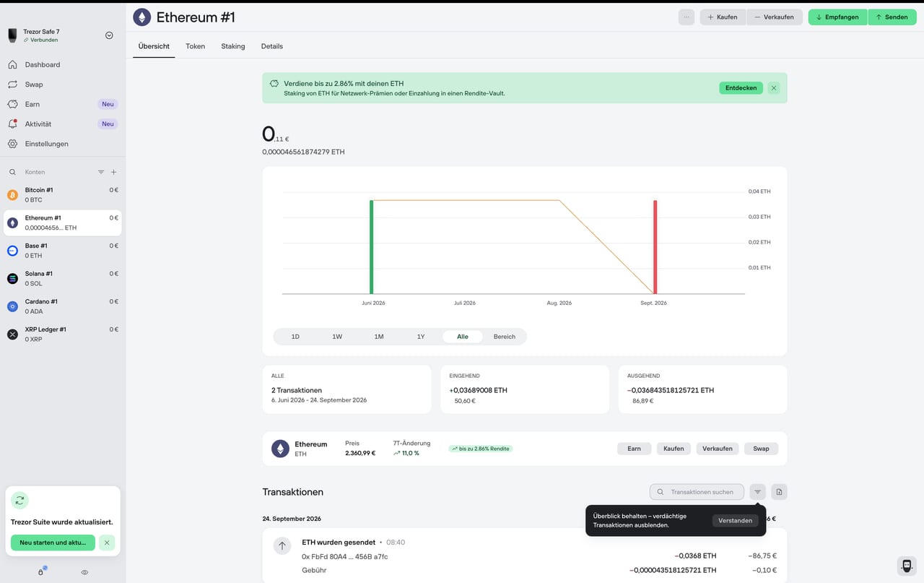
Task: Add a new account with plus icon
Action: 113,172
